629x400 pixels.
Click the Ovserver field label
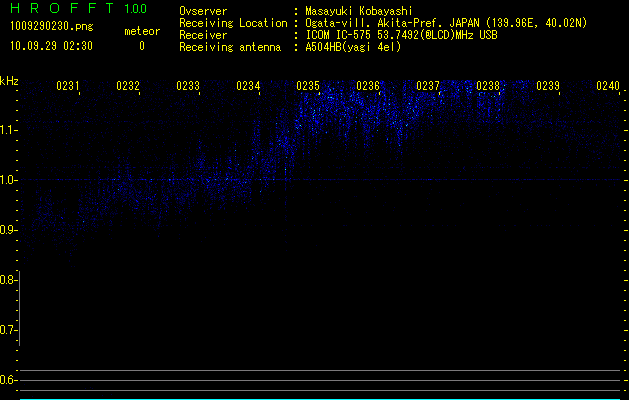point(203,11)
